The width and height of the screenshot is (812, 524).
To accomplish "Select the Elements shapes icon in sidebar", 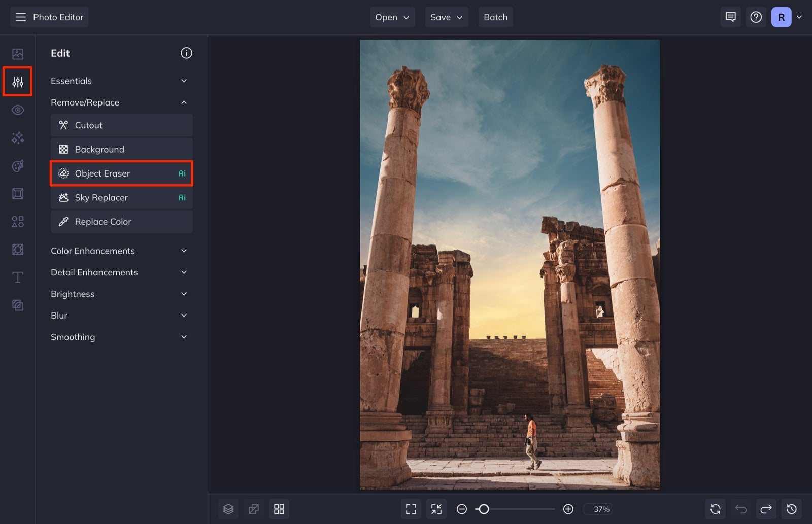I will coord(17,221).
